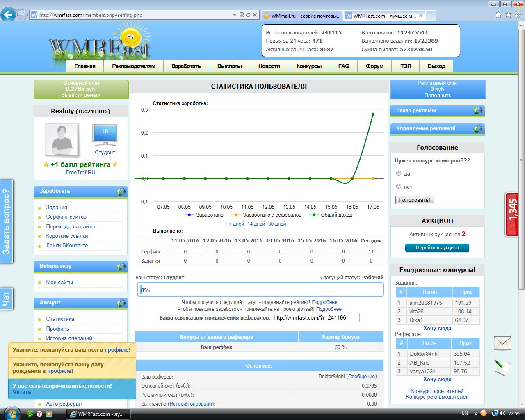525x420 pixels.
Task: Open the ТОП menu item
Action: click(406, 66)
